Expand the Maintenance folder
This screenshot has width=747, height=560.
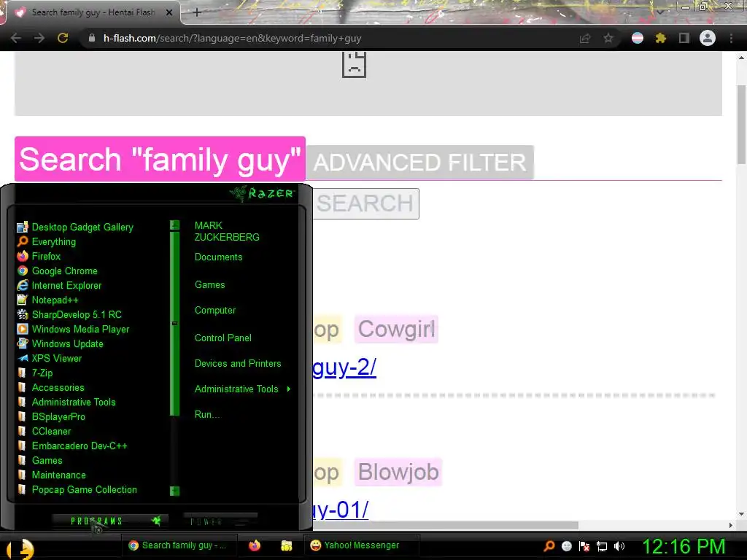point(52,475)
